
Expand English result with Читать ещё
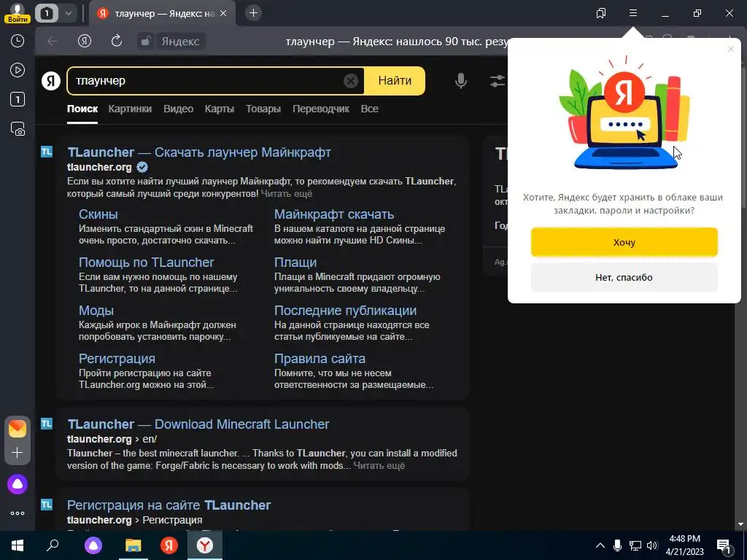[379, 466]
